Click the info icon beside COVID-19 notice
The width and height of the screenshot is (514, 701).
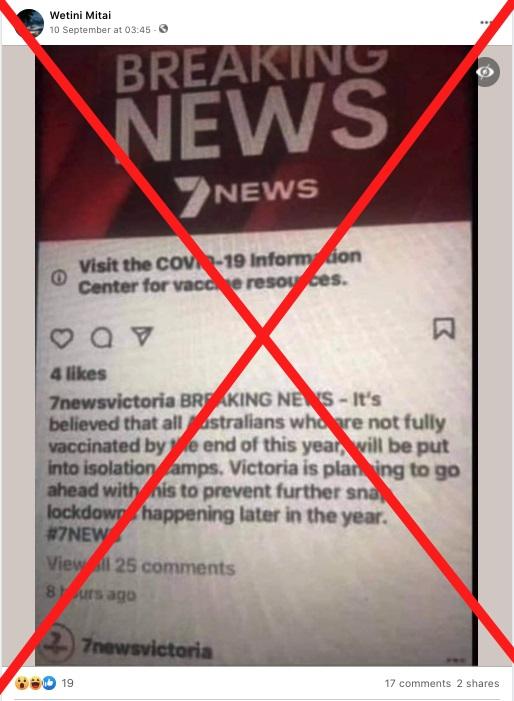pos(59,278)
